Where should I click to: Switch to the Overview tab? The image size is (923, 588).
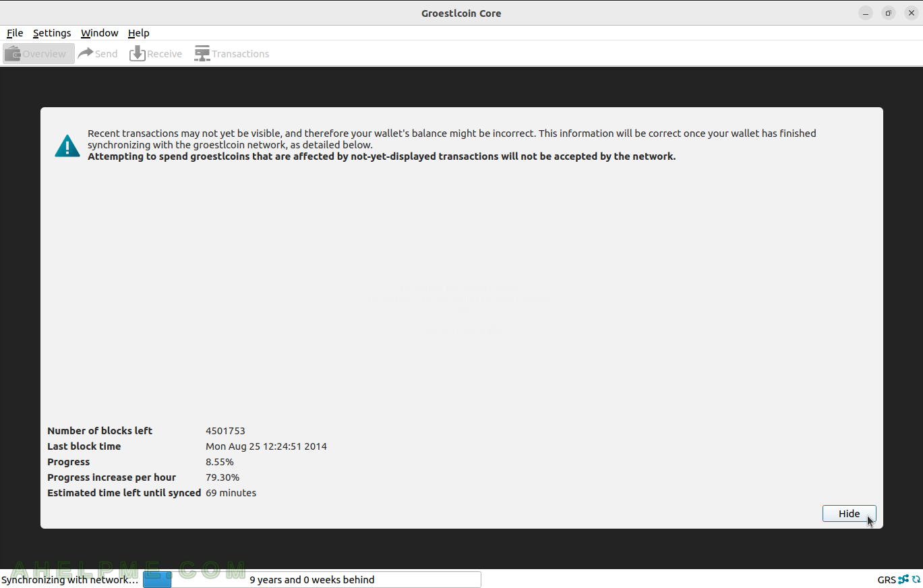(38, 54)
